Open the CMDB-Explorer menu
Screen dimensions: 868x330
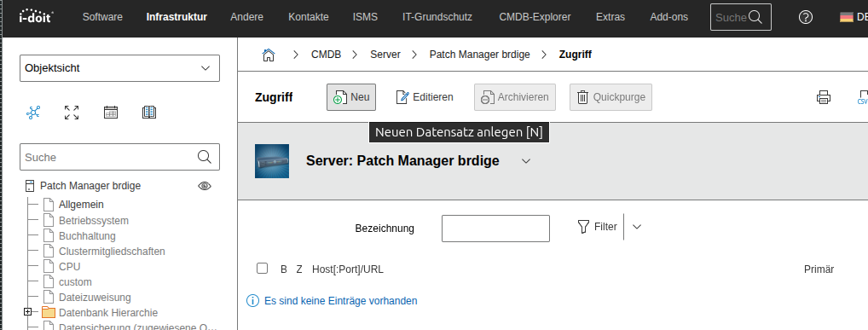tap(535, 17)
